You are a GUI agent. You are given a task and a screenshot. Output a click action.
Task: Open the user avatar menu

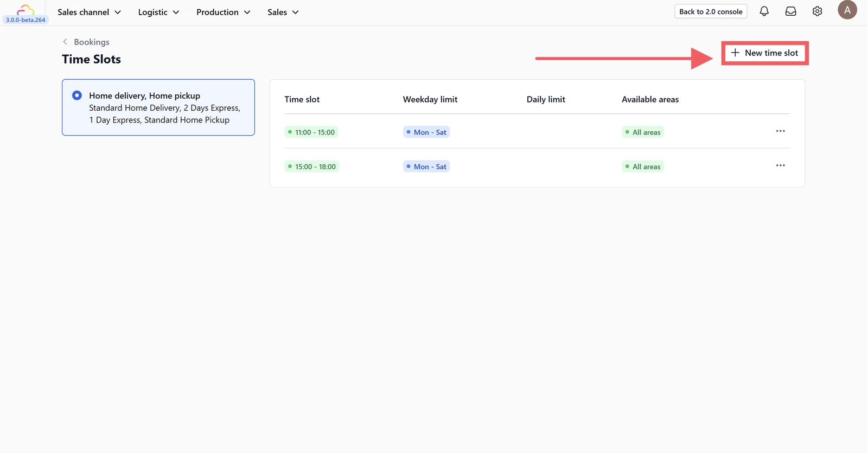[x=847, y=10]
